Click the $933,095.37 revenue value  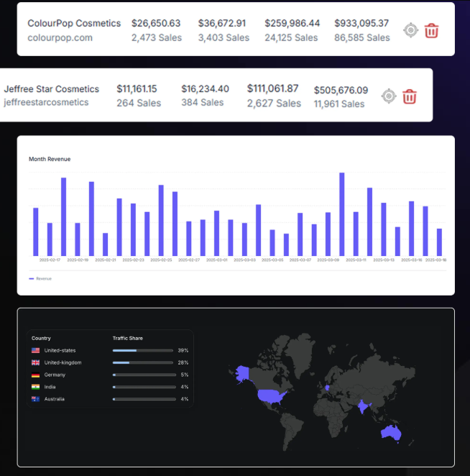361,24
